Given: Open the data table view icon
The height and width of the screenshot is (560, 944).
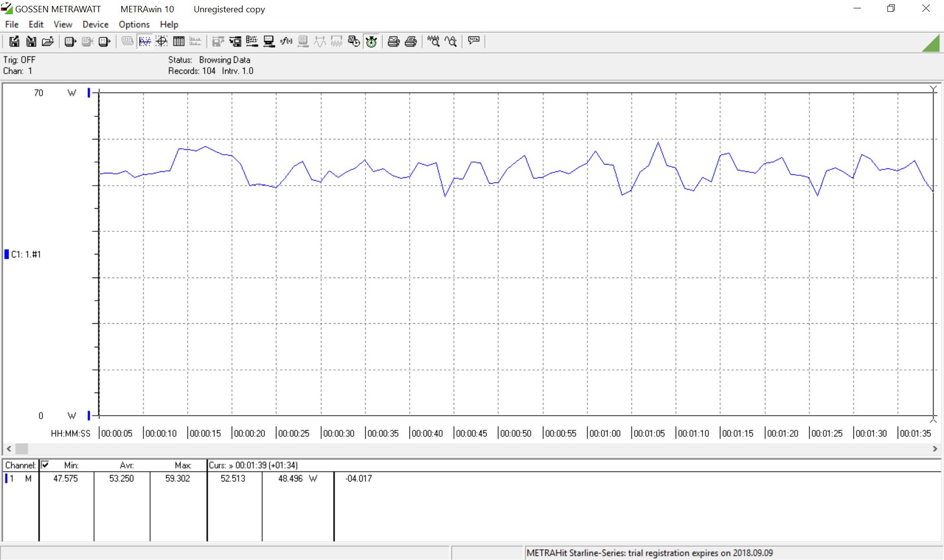Looking at the screenshot, I should click(x=178, y=42).
